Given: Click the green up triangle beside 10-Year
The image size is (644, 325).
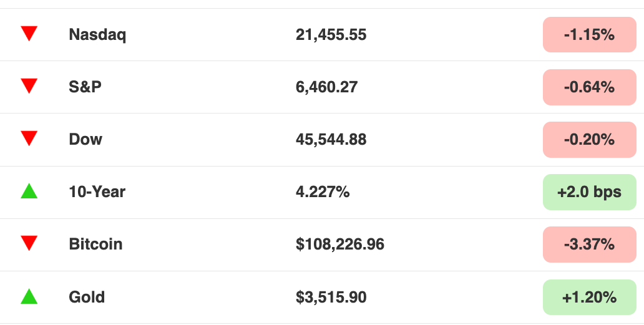Looking at the screenshot, I should point(29,191).
